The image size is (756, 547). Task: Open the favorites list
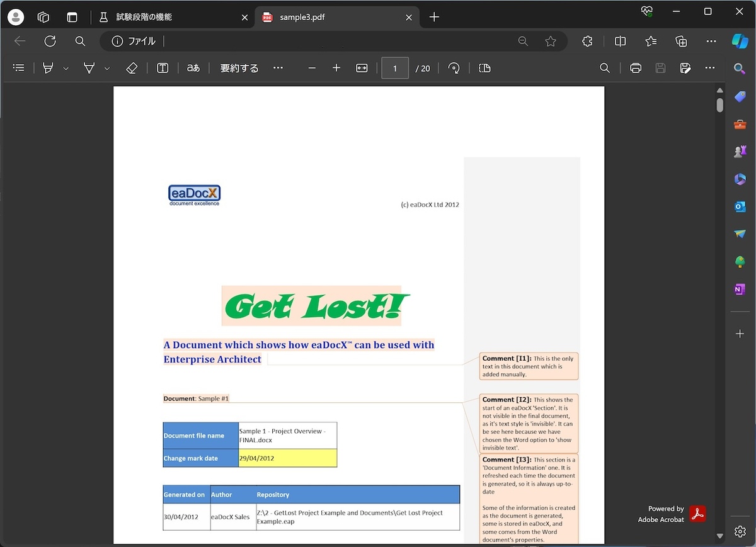tap(651, 41)
